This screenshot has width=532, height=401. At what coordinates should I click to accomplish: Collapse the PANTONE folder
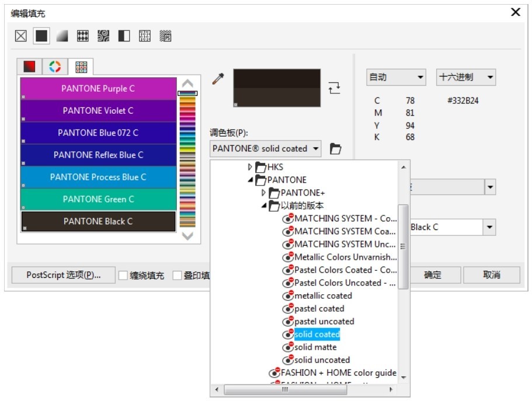tap(251, 180)
